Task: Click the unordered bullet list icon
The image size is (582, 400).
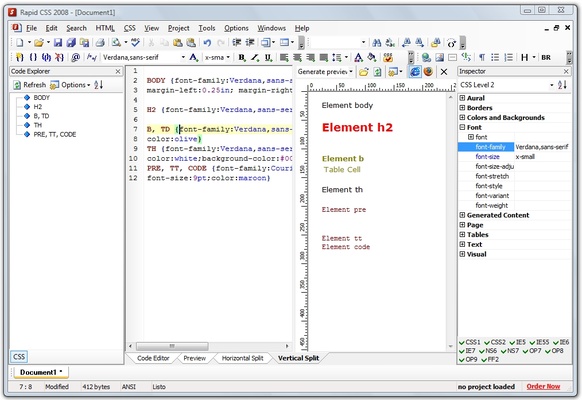Action: 495,57
